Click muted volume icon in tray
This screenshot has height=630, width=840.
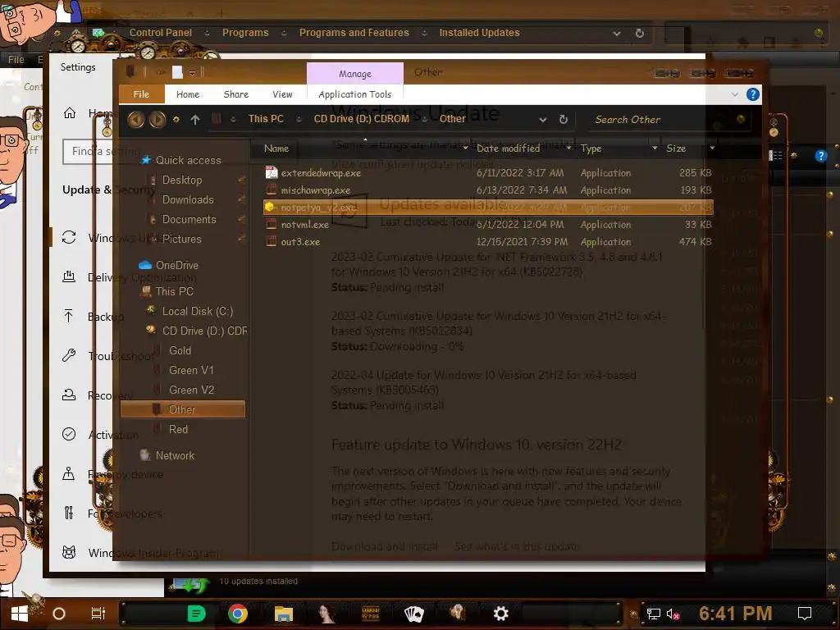tap(673, 614)
